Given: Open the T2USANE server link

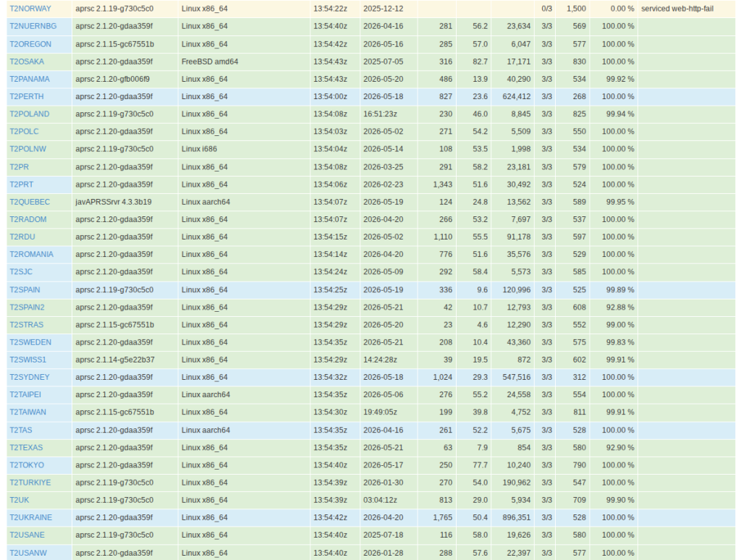Looking at the screenshot, I should [27, 535].
